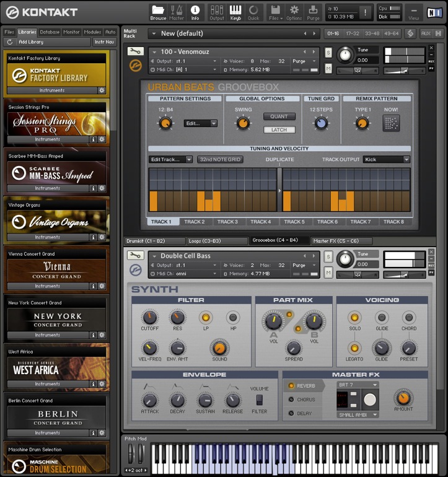
Task: Minimize rack view icon next to AUX
Action: pos(438,33)
